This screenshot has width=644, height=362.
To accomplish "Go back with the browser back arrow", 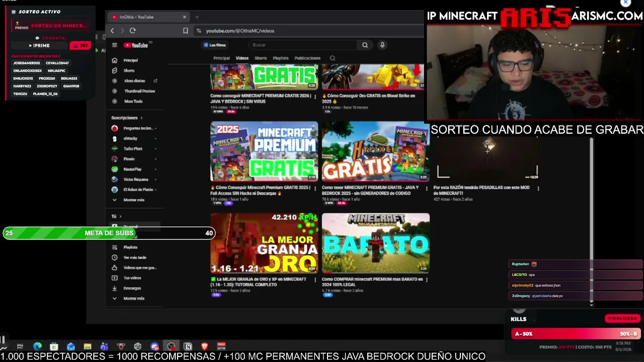I will [x=112, y=31].
